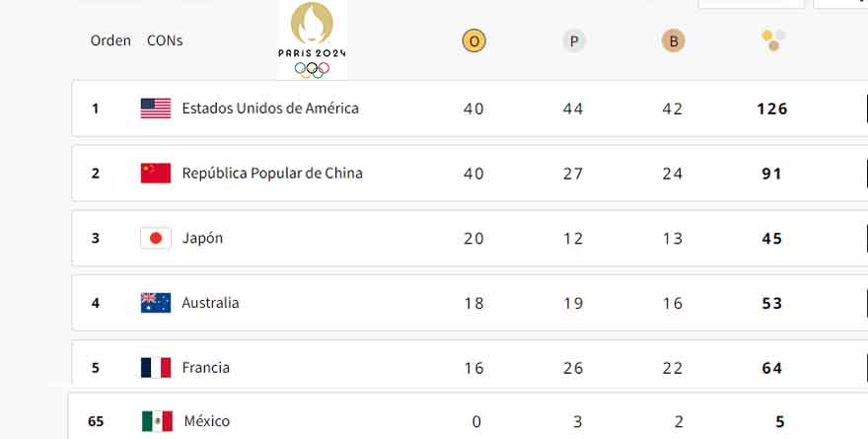Click the bronze medal column icon
868x439 pixels.
673,40
